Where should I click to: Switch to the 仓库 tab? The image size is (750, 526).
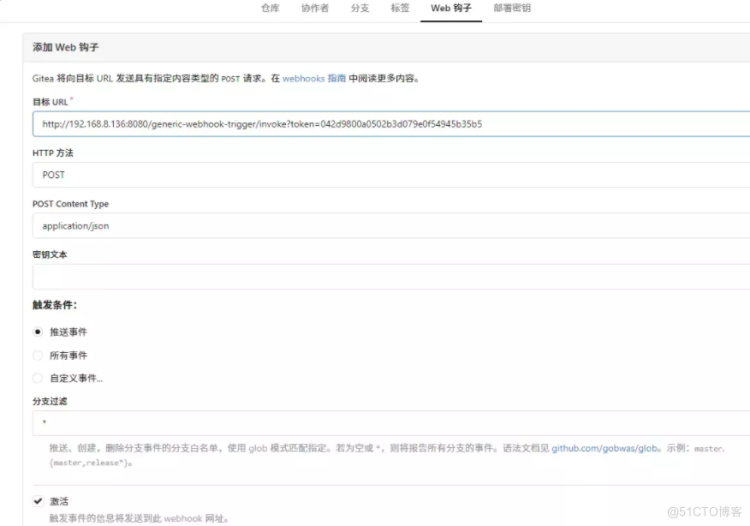click(270, 8)
